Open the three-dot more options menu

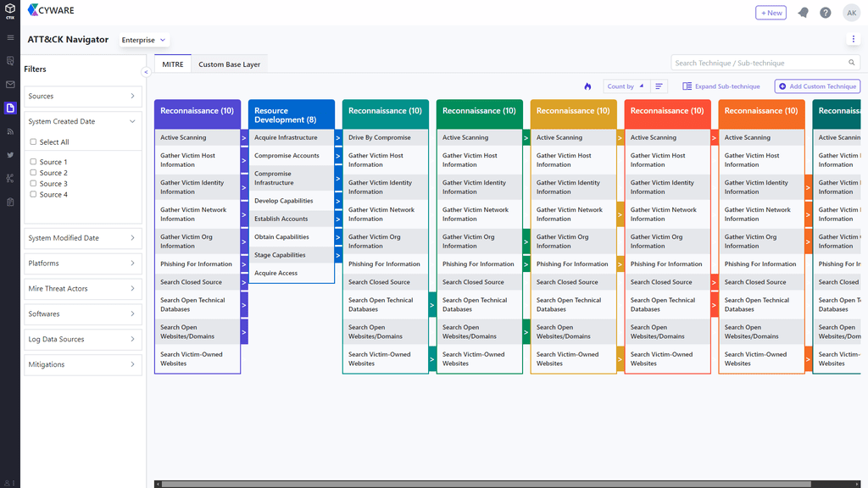[853, 39]
